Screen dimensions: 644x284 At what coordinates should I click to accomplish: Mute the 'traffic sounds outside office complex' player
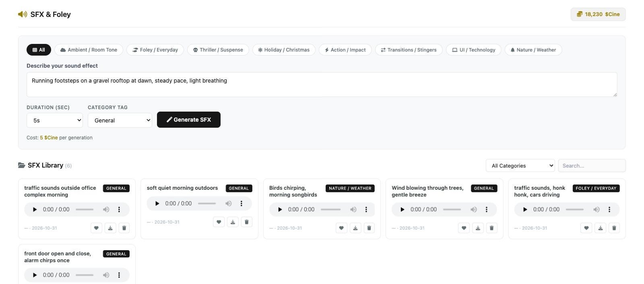tap(106, 209)
